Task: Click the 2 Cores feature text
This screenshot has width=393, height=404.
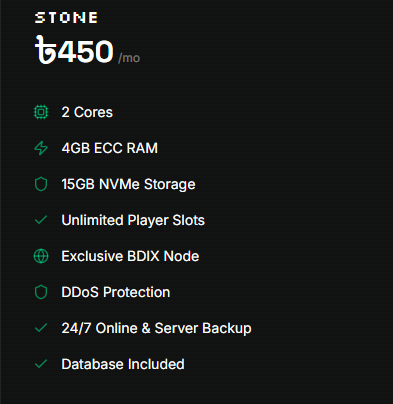Action: tap(87, 112)
